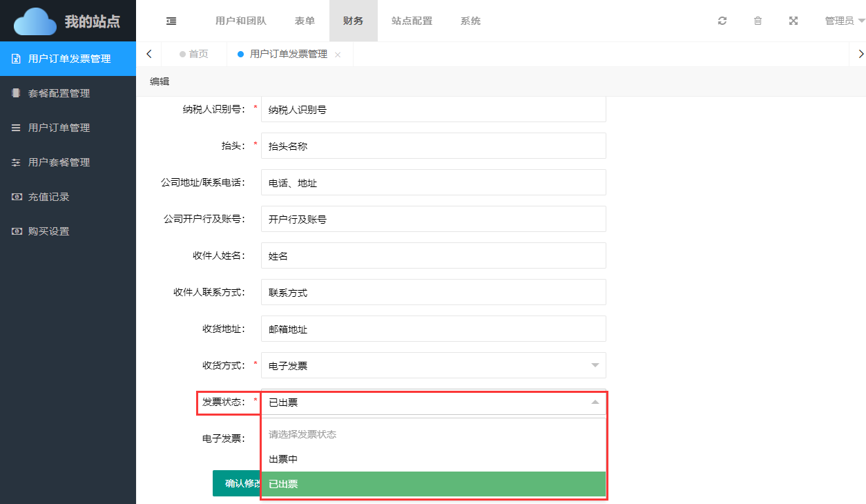Click the 纳税人识别号 input field
Screen dimensions: 866x504
tap(433, 109)
